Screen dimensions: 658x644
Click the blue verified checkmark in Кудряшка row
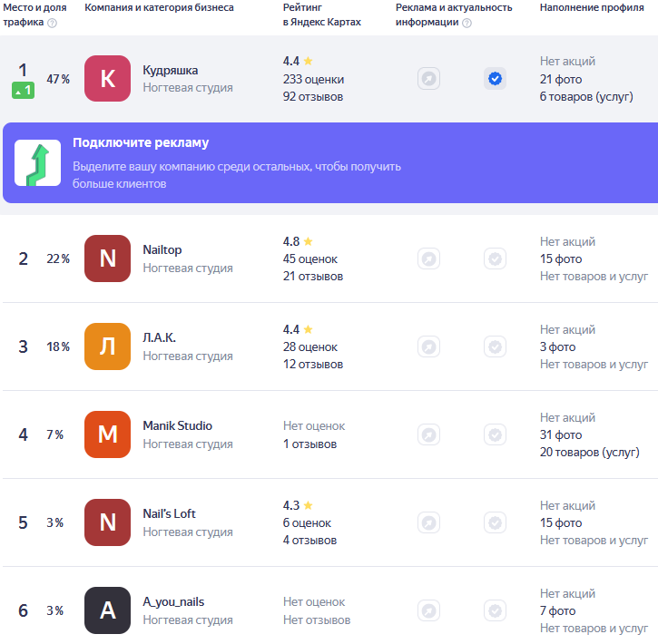click(496, 78)
